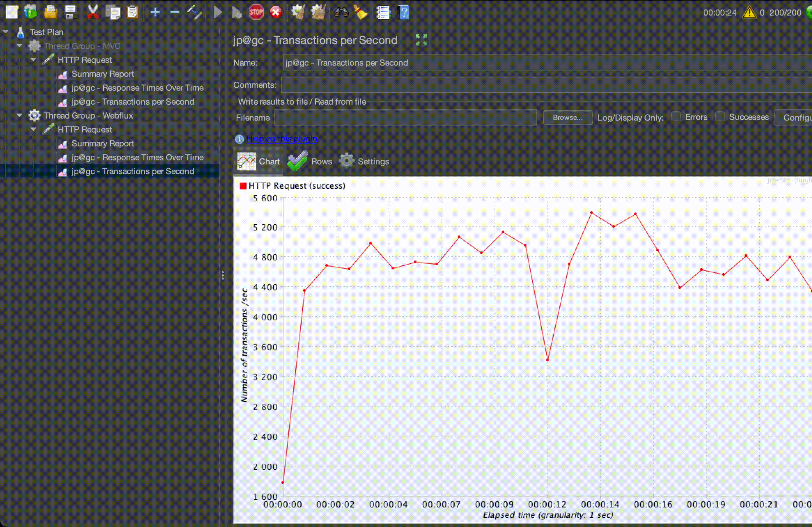The height and width of the screenshot is (527, 812).
Task: Enable the Errors checkbox
Action: [676, 117]
